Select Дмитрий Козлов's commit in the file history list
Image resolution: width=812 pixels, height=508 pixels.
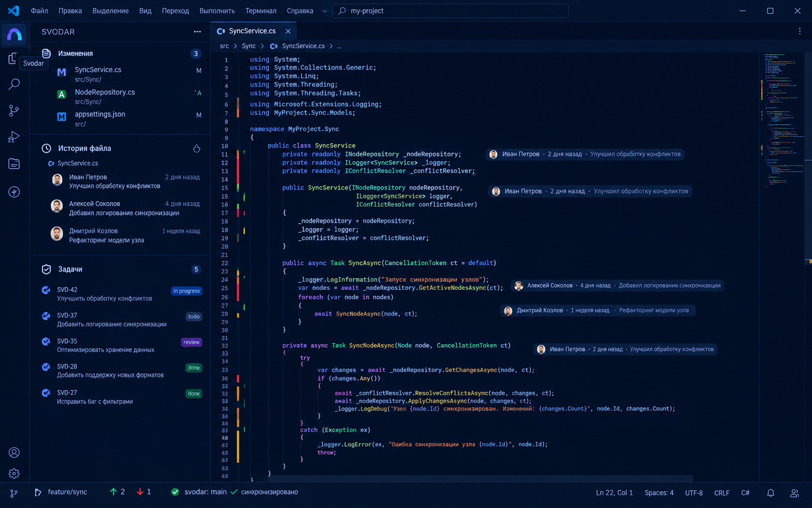point(126,236)
